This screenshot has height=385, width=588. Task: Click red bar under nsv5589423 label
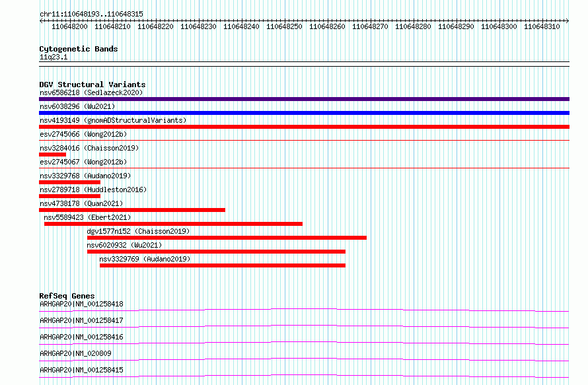tap(173, 224)
